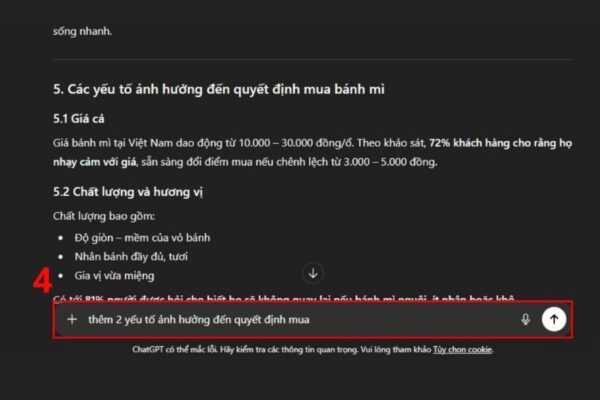Click heading "5. Các yếu tố ảnh hưởng"

tap(219, 89)
